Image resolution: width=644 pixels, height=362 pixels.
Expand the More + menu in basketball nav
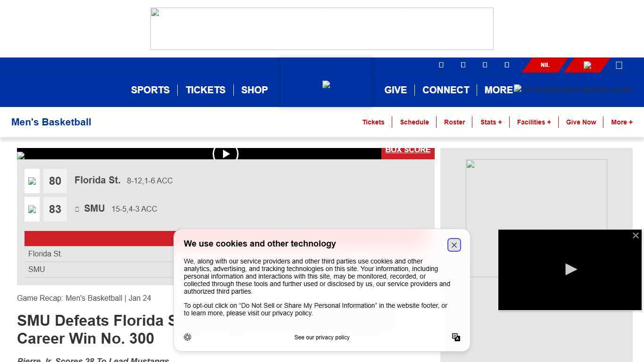pos(621,122)
